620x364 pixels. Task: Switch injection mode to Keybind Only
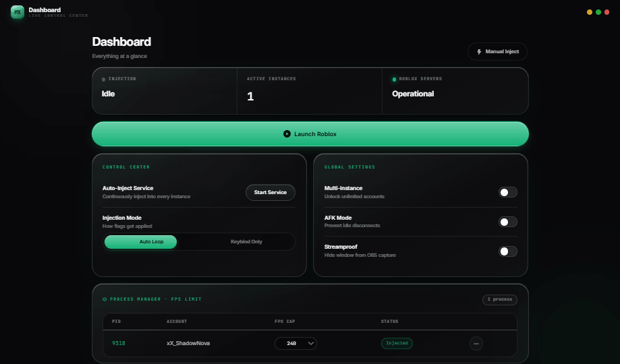tap(246, 242)
